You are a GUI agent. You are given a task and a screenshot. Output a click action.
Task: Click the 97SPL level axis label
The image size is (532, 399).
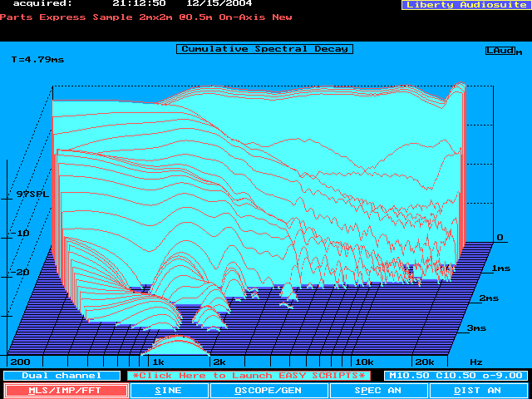coord(32,194)
